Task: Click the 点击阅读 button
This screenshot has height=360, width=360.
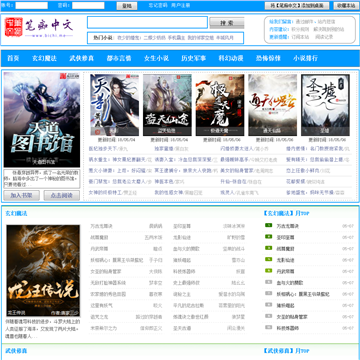Action: pos(62,195)
